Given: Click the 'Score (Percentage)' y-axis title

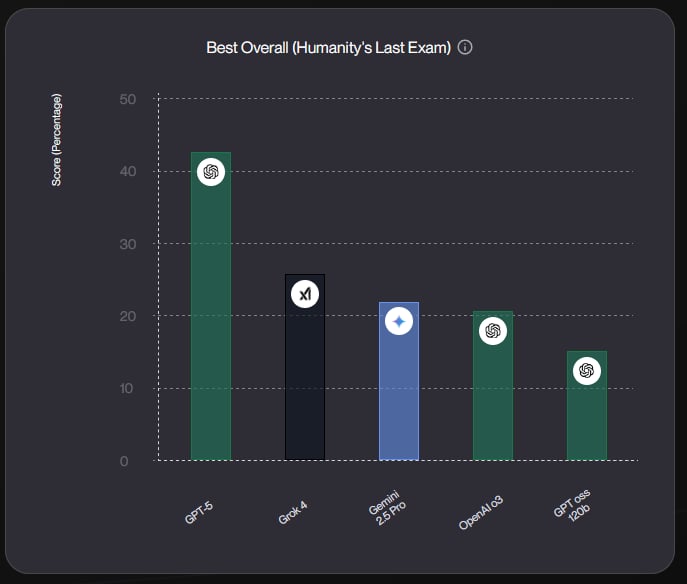Looking at the screenshot, I should click(x=57, y=140).
